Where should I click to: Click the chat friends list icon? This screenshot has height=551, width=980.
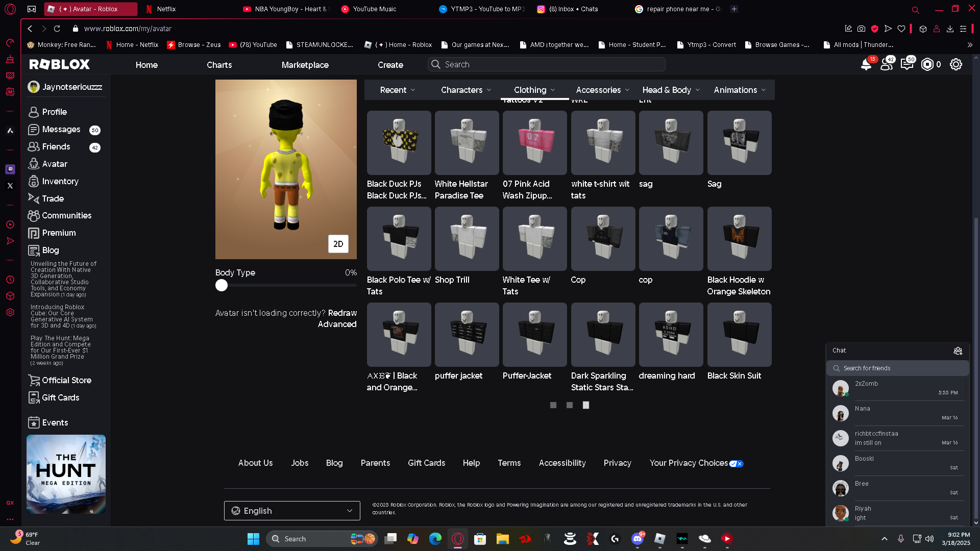958,350
